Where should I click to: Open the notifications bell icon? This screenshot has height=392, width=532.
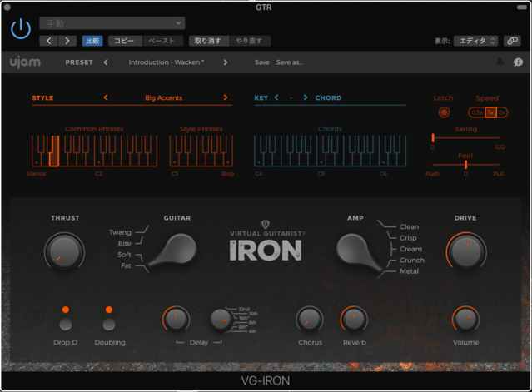tap(500, 62)
